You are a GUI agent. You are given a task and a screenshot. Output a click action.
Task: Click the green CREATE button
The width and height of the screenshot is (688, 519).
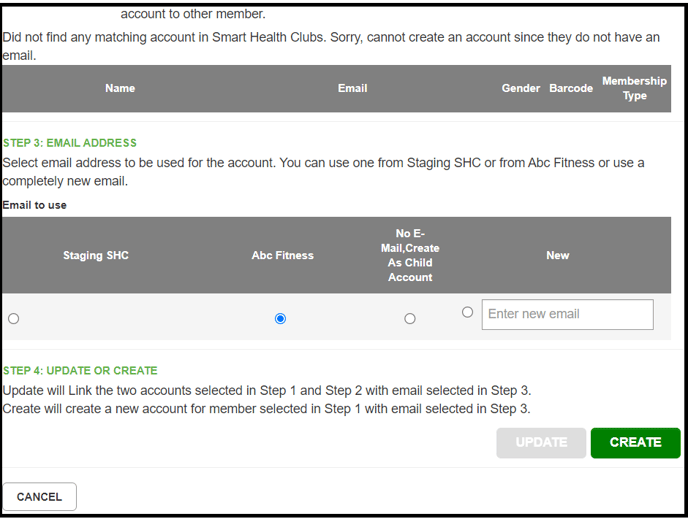(x=635, y=443)
